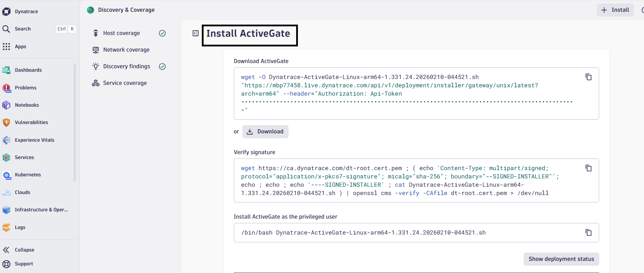This screenshot has width=644, height=273.
Task: Click the Dynatrace logo icon
Action: point(6,11)
